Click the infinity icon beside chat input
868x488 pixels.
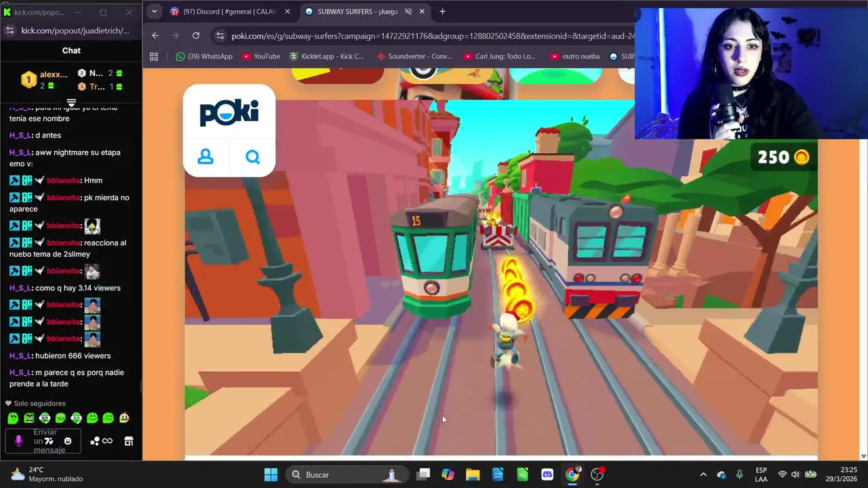click(107, 441)
